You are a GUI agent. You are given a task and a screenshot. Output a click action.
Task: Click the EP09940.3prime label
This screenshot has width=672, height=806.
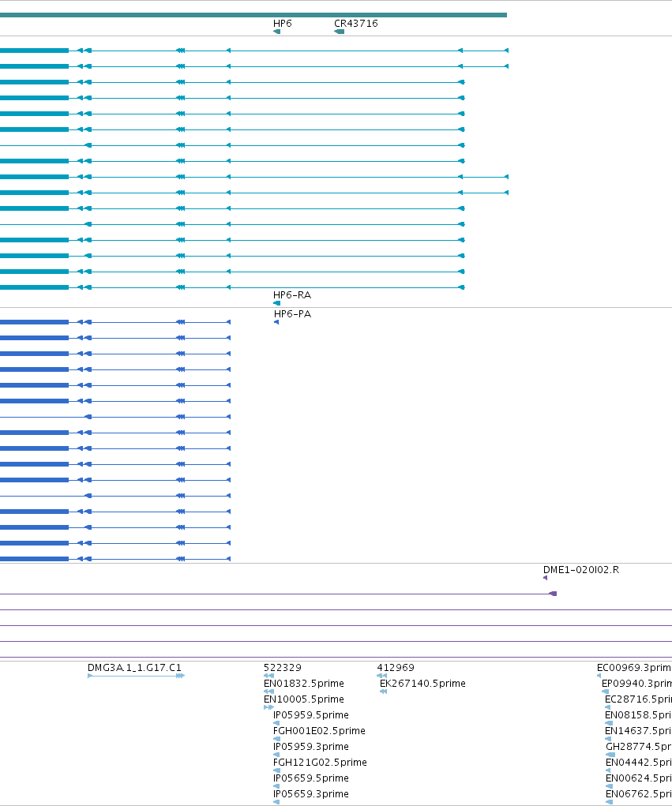[636, 684]
